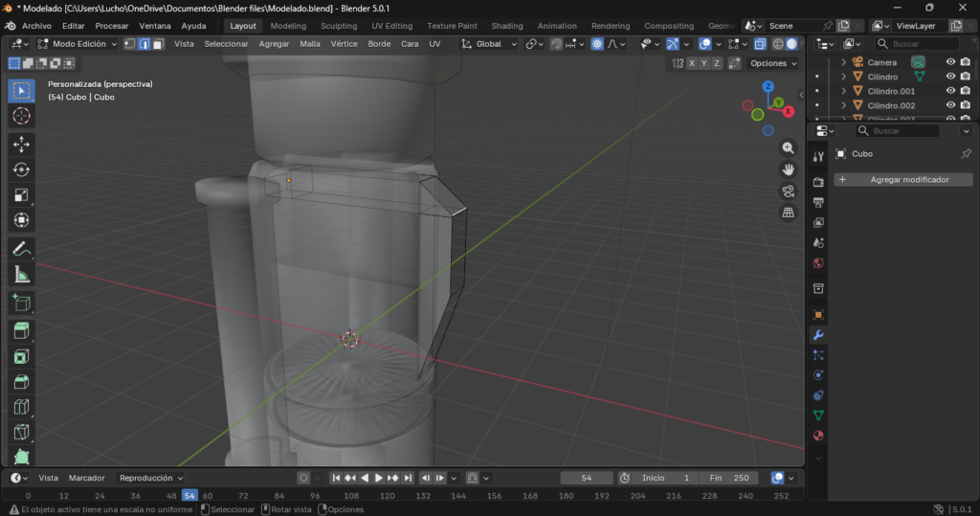Select the Select Box tool
Viewport: 980px width, 516px height.
click(21, 91)
